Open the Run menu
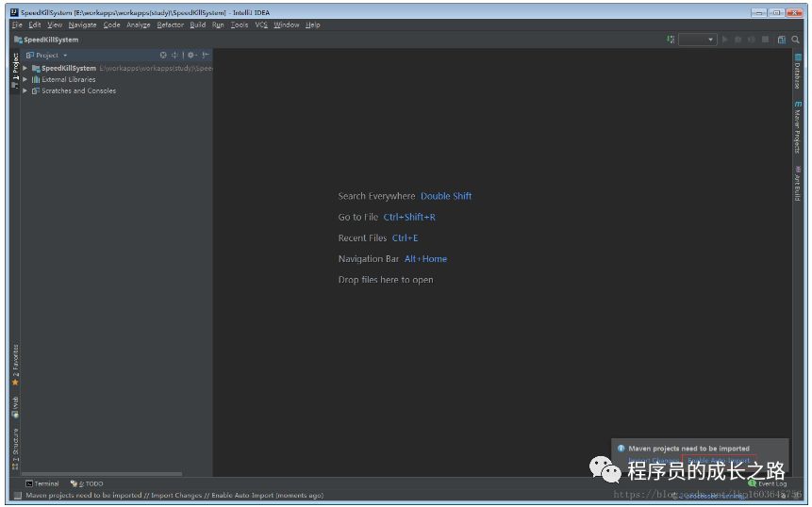This screenshot has height=507, width=812. coord(218,25)
